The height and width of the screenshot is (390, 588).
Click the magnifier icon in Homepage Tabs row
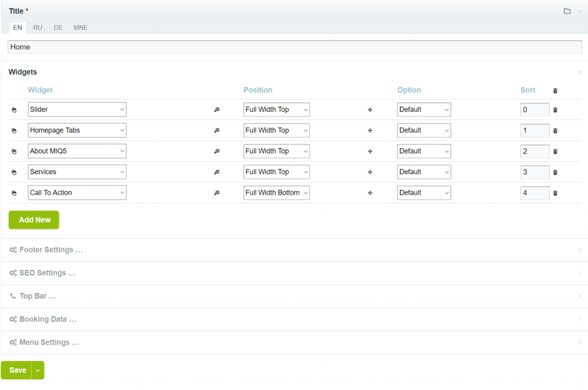(x=216, y=131)
